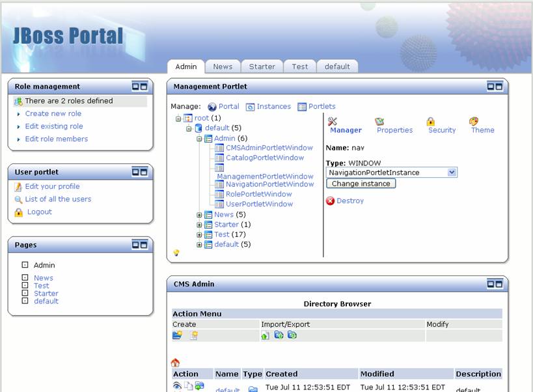Click the Create new role link
Screen dimensions: 533x392
53,113
